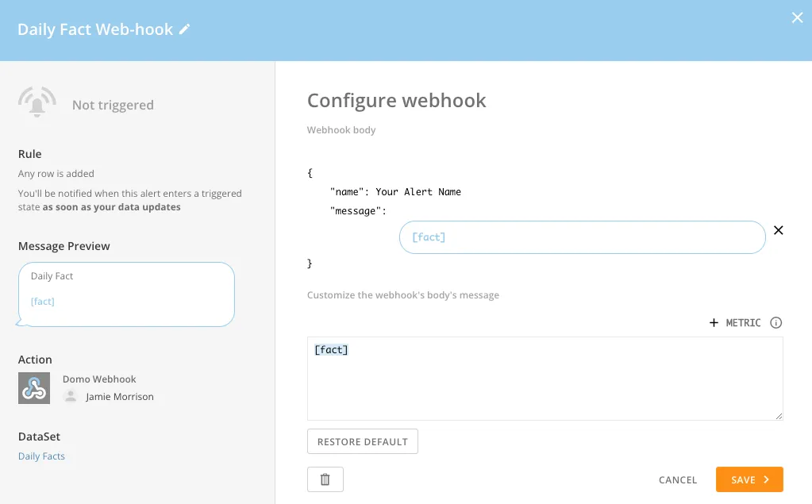Click the textarea resize handle

[779, 417]
